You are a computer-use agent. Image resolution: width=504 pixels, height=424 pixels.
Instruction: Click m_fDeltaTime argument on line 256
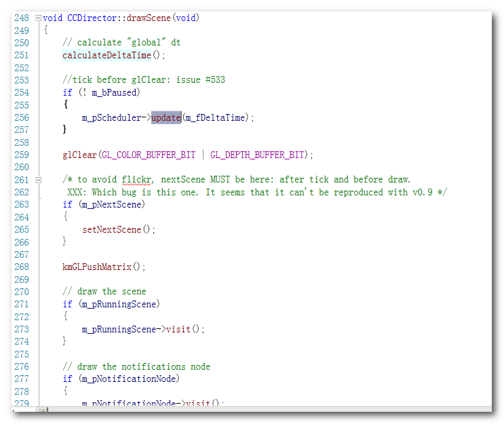pyautogui.click(x=215, y=117)
